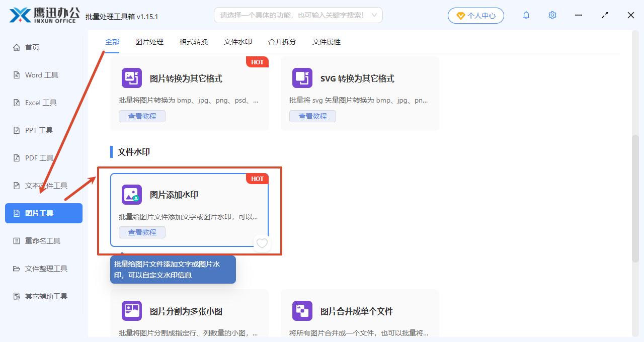644x342 pixels.
Task: Click the 文本文件工具 sidebar icon
Action: (x=16, y=186)
